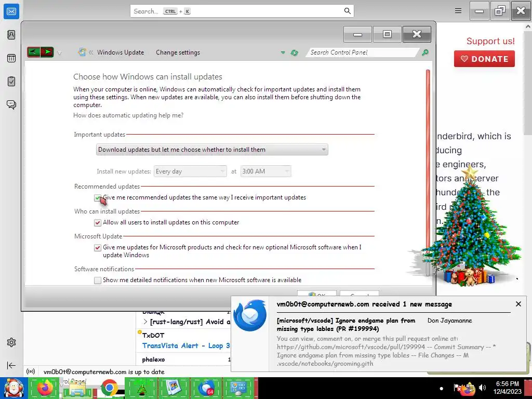Collapse the Thunderbird spaces toolbar
The image size is (532, 399).
[x=11, y=365]
